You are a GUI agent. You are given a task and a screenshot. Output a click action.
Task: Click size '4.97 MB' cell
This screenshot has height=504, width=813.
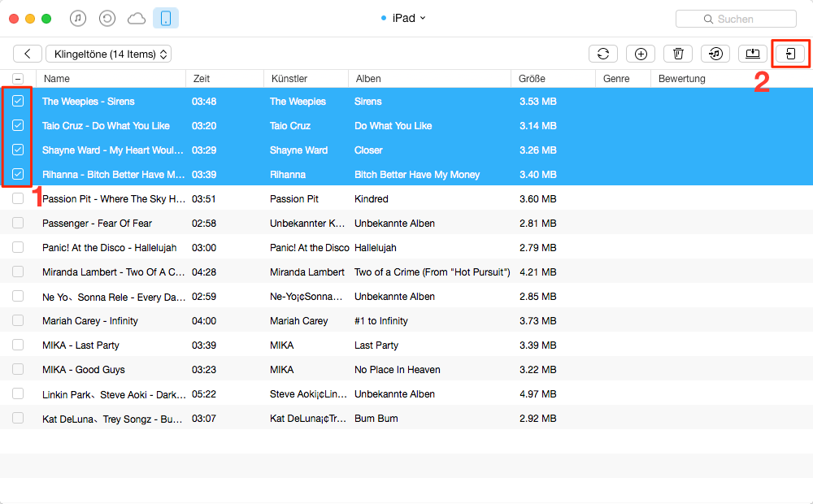[x=537, y=394]
